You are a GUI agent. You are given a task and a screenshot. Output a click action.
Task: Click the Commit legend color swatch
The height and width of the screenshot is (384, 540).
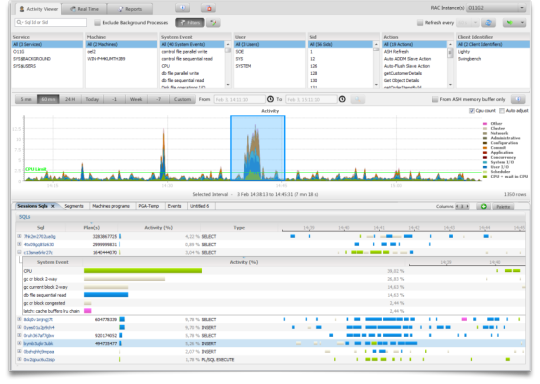coord(485,148)
